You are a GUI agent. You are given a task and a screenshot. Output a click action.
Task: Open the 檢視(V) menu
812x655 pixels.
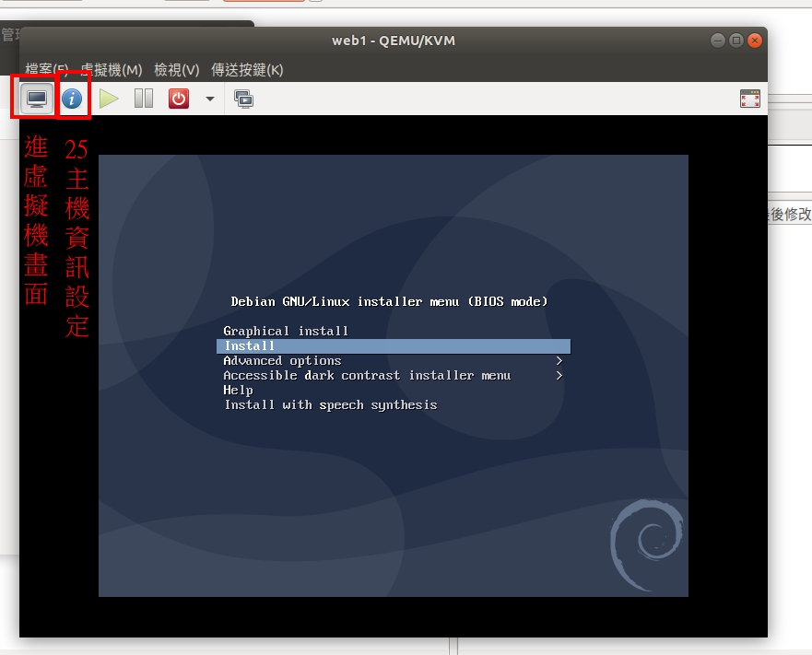177,69
